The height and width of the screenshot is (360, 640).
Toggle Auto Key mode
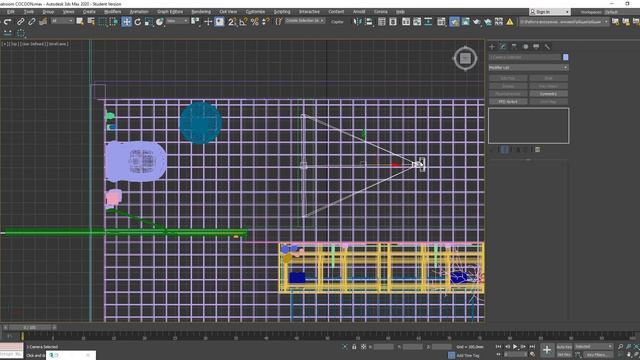click(564, 347)
